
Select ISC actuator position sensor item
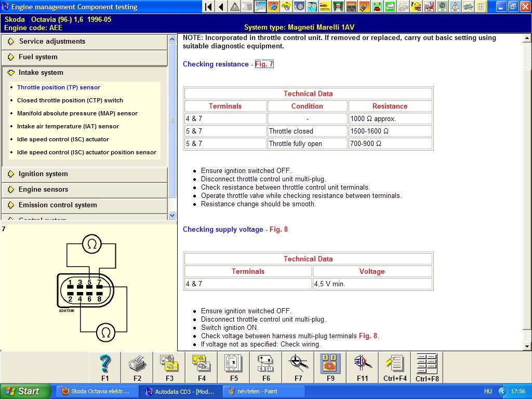87,152
